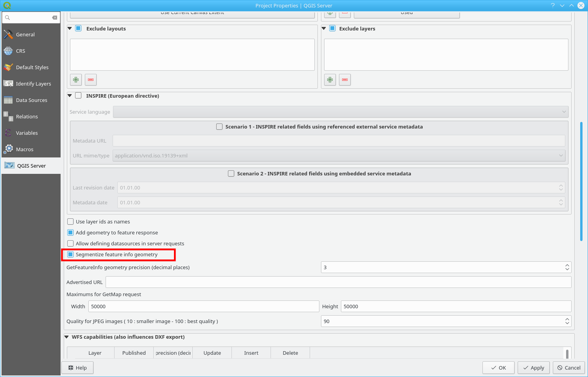The width and height of the screenshot is (588, 377).
Task: Enable INSPIRE European directive checkbox
Action: coord(78,96)
